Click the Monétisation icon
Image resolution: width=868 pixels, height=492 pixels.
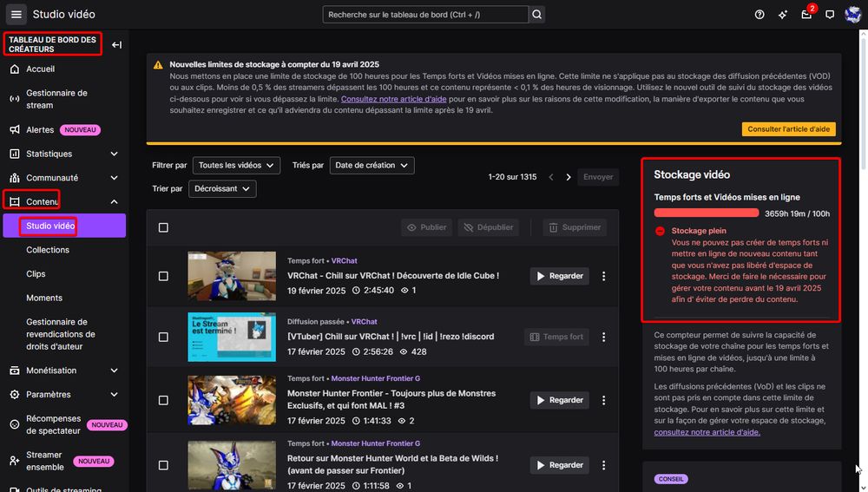[x=15, y=371]
